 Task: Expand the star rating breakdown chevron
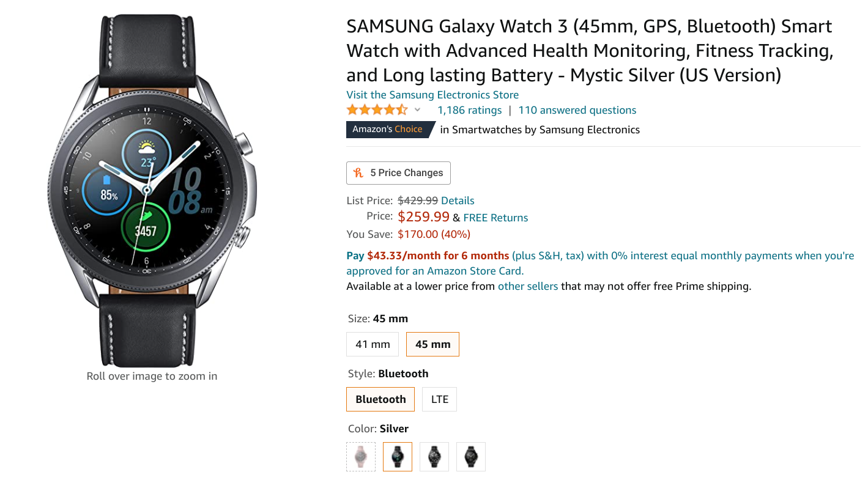click(x=417, y=109)
